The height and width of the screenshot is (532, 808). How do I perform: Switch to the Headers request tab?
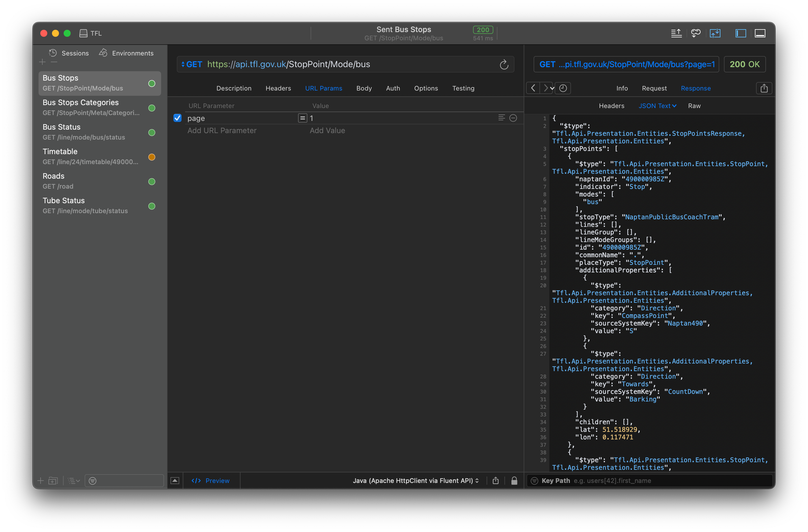[278, 88]
